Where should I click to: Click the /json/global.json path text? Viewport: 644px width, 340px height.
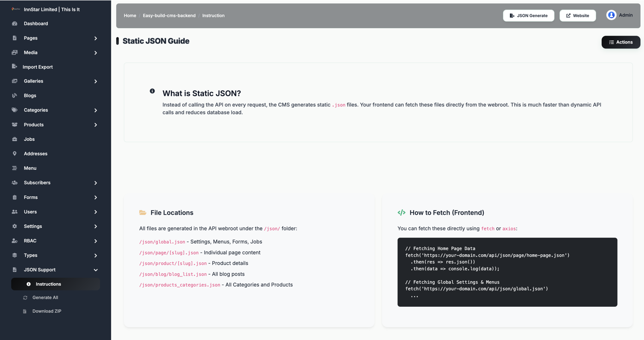tap(162, 242)
